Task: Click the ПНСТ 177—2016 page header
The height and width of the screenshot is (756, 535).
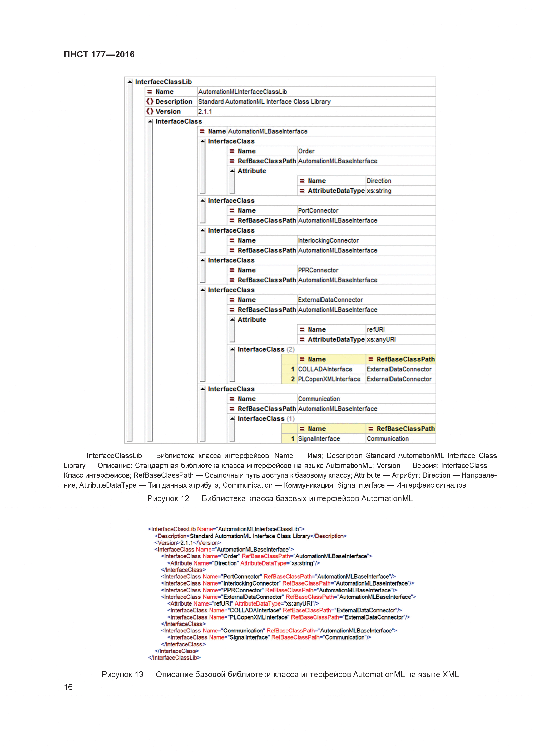Action: click(99, 54)
